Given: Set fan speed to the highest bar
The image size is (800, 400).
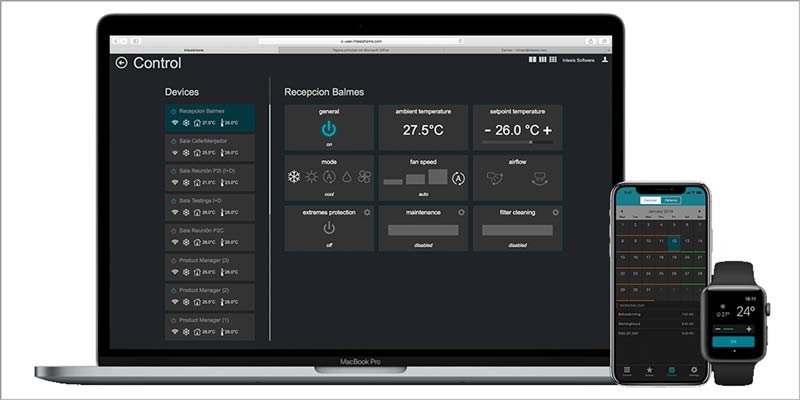Looking at the screenshot, I should 438,177.
